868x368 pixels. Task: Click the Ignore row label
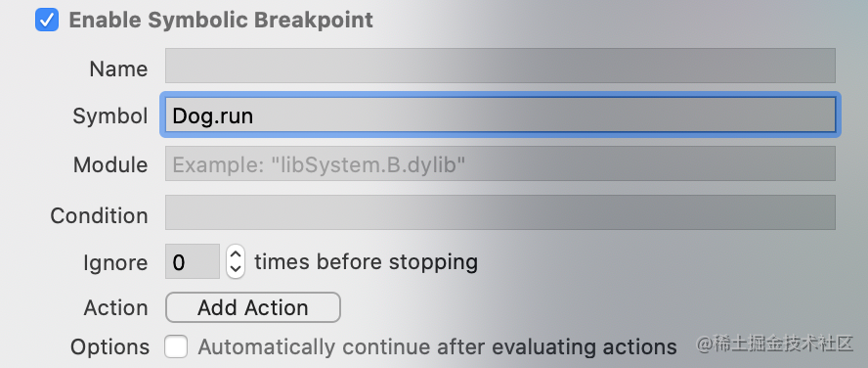click(115, 262)
